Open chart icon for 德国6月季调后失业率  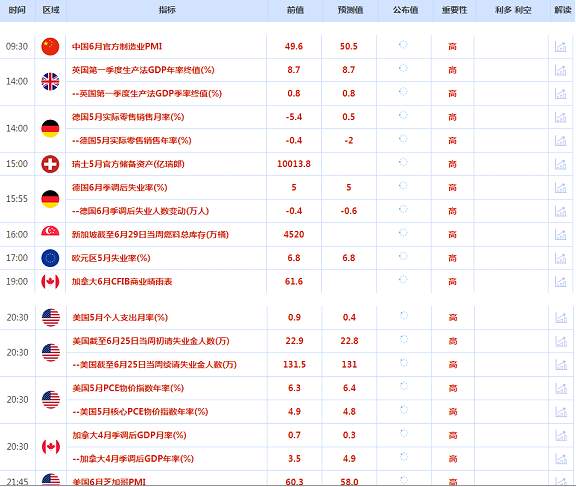point(560,188)
